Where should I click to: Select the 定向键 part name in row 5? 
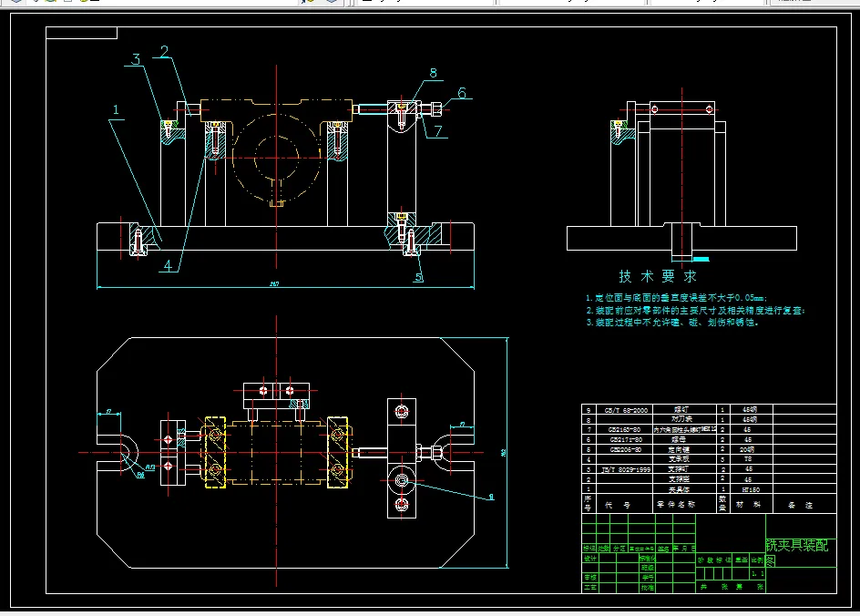679,450
